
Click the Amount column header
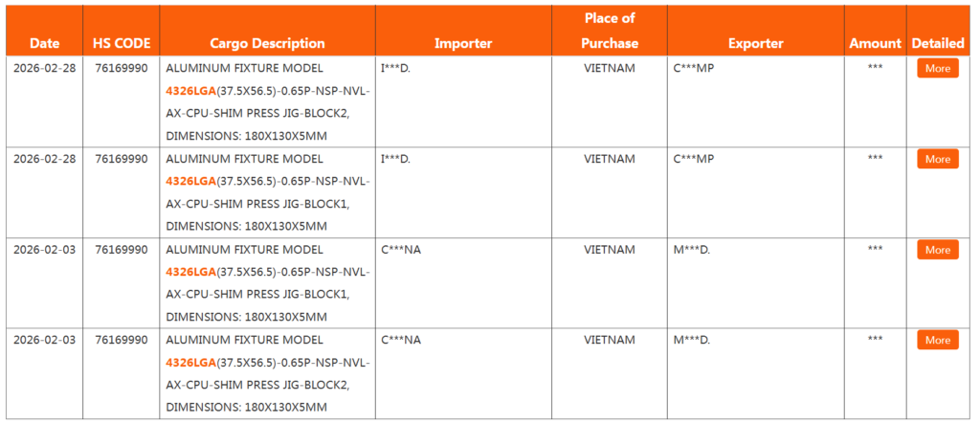875,43
